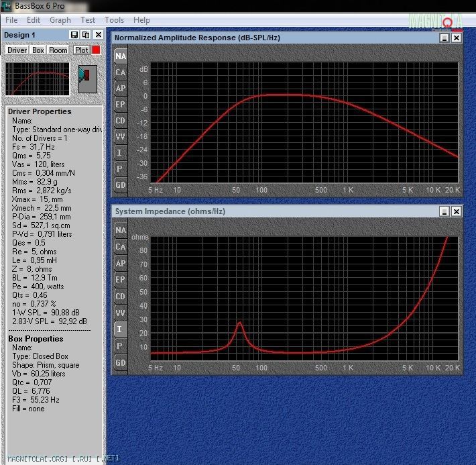Viewport: 476px width, 465px height.
Task: Select the Vas = 120, liters line
Action: tap(38, 164)
